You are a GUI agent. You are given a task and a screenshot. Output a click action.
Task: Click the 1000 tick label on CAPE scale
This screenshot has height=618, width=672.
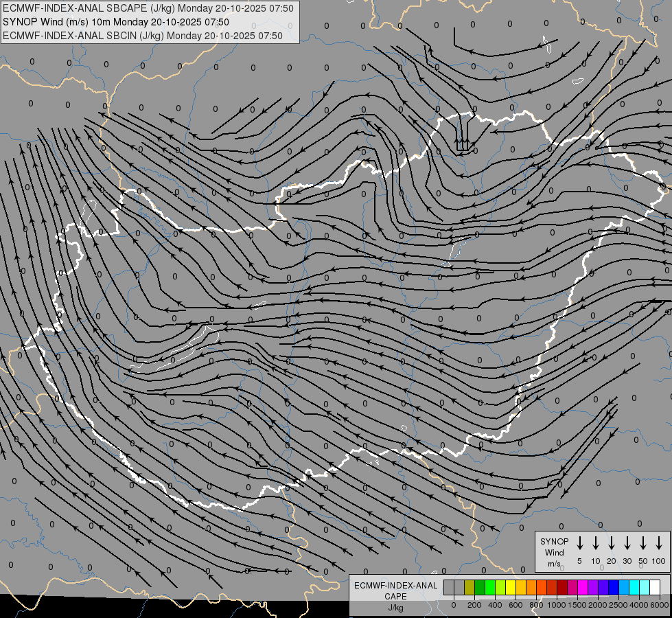point(557,605)
